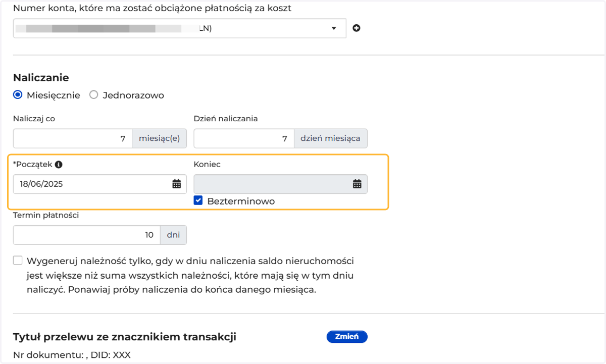Click the Termin płatności days field
The image size is (606, 364).
pos(86,235)
